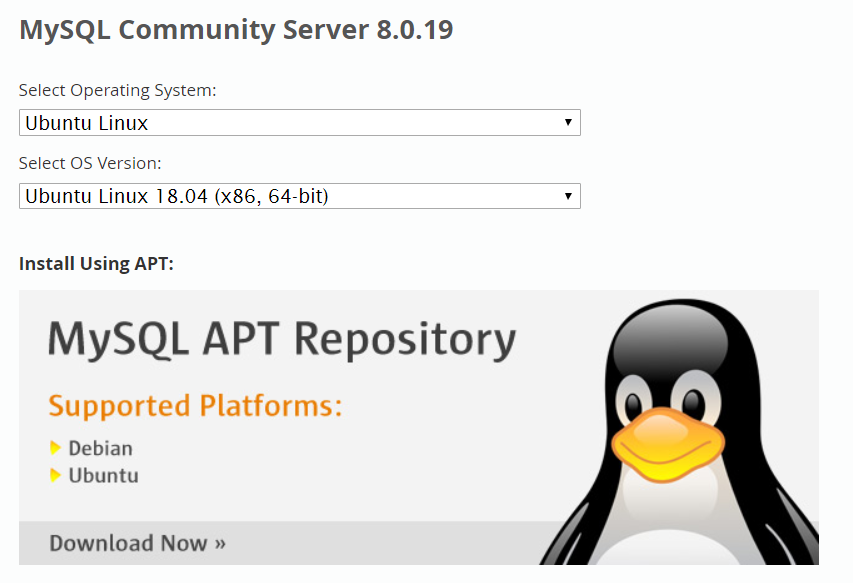The height and width of the screenshot is (583, 853).
Task: Click the Download Now link
Action: point(137,543)
